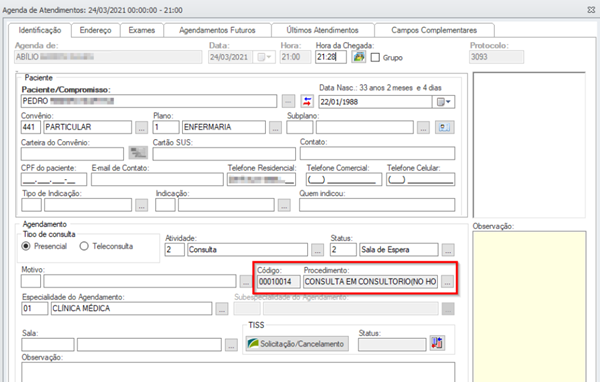Screen dimensions: 600x382
Task: Click the E-mail de Contato field
Action: click(157, 179)
